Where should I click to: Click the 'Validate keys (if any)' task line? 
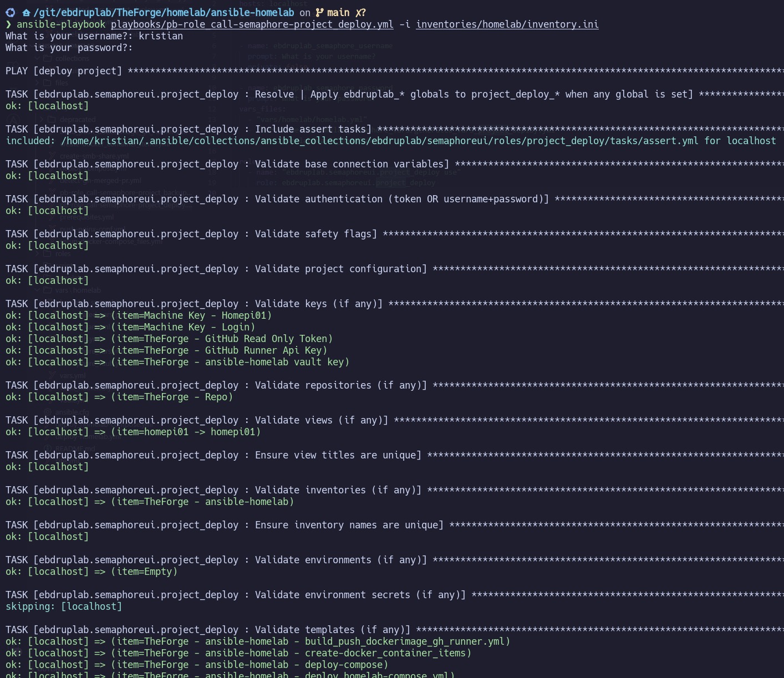395,304
